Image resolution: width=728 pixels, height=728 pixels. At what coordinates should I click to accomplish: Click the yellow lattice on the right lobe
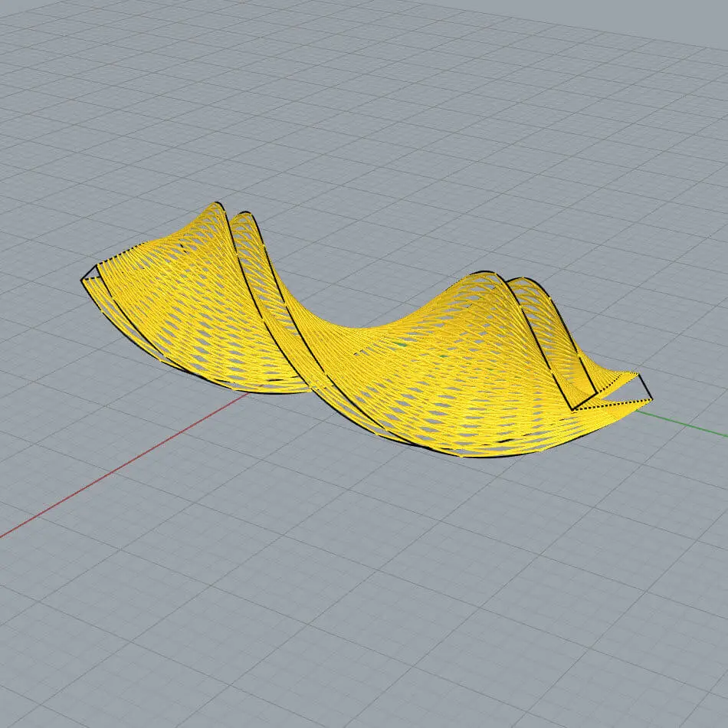pos(475,368)
